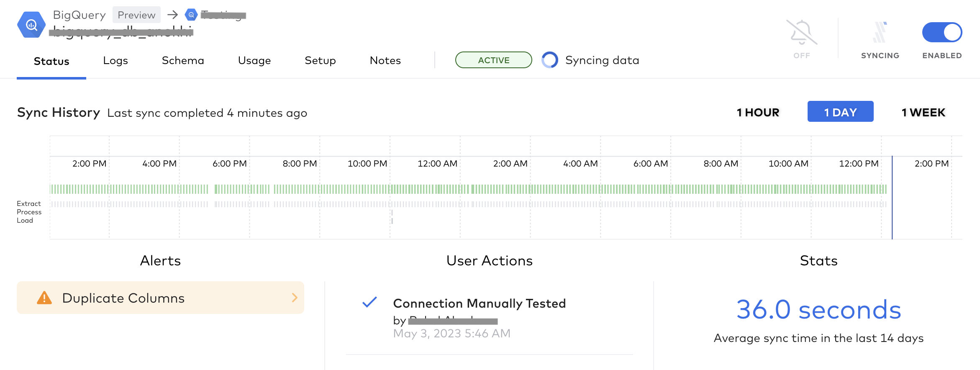Go to the Usage tab
Screen dimensions: 980x370
[x=254, y=61]
